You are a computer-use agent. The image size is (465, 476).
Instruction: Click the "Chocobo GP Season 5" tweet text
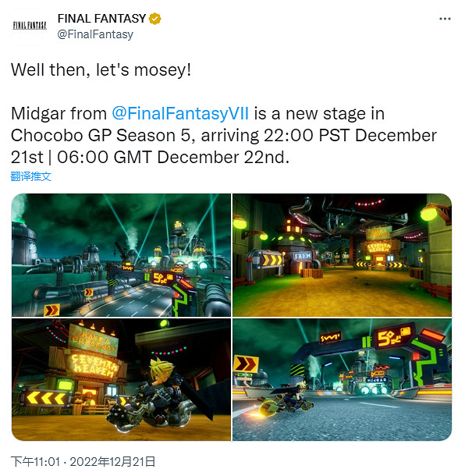(102, 136)
